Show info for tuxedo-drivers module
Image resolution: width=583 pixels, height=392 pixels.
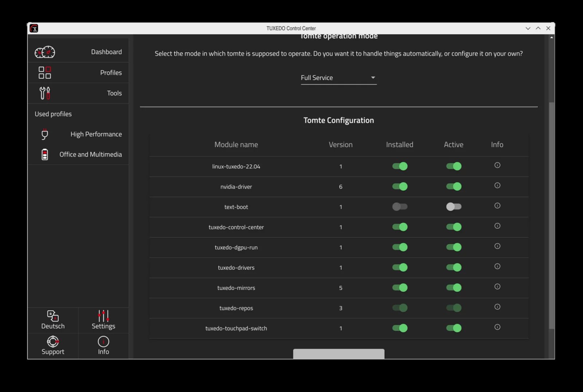[497, 266]
